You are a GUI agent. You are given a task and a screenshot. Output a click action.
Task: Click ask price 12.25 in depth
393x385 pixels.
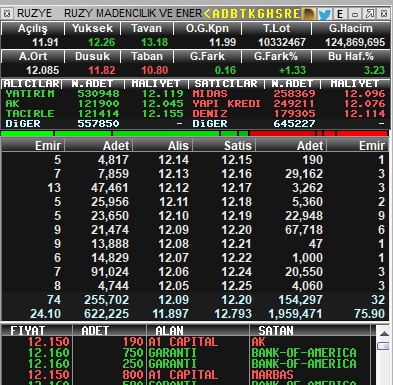(237, 286)
